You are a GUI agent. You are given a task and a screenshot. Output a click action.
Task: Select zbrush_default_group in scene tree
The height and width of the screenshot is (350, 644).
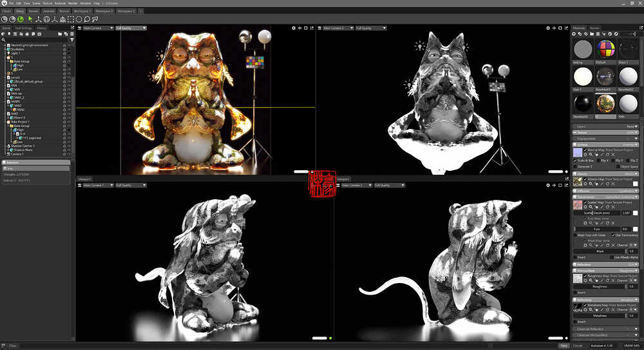click(28, 81)
